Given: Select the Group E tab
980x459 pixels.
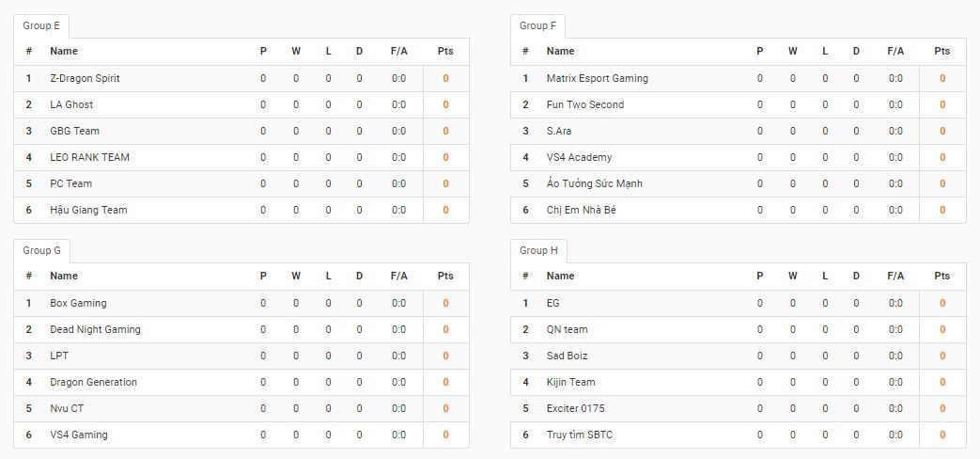Looking at the screenshot, I should click(41, 25).
